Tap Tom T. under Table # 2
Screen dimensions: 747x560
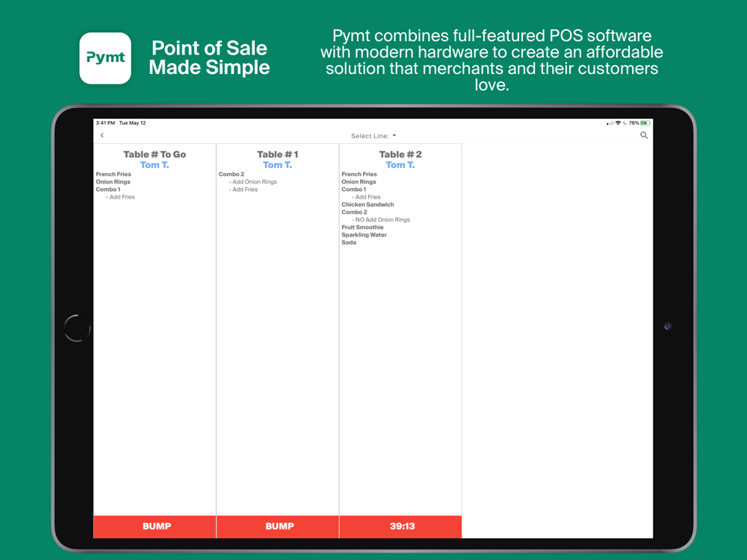coord(400,165)
